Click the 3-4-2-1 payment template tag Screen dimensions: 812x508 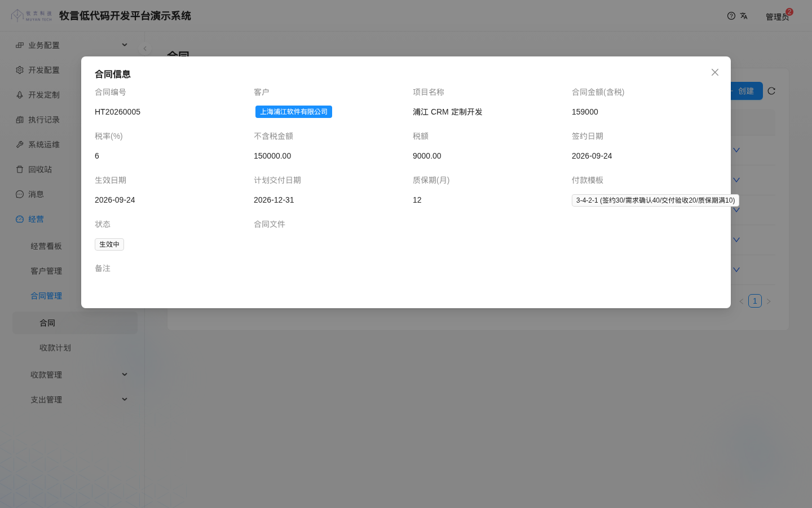(655, 200)
